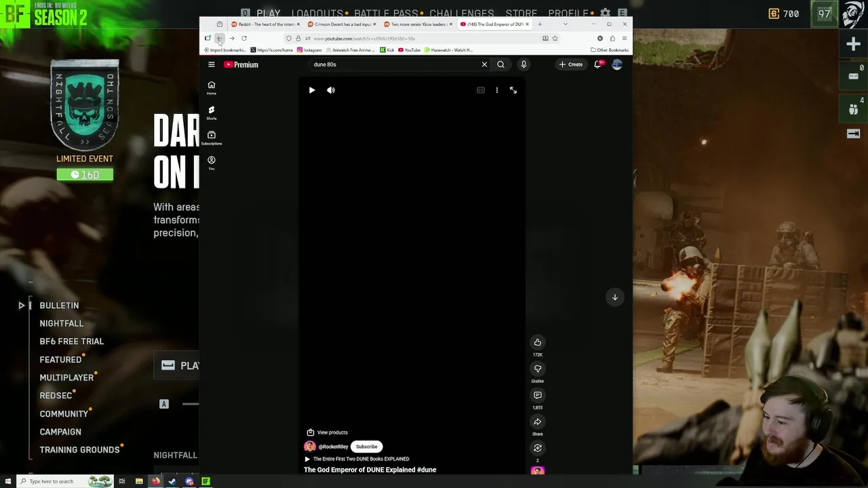Viewport: 868px width, 488px height.
Task: Bookmark this page with the star
Action: [x=555, y=39]
